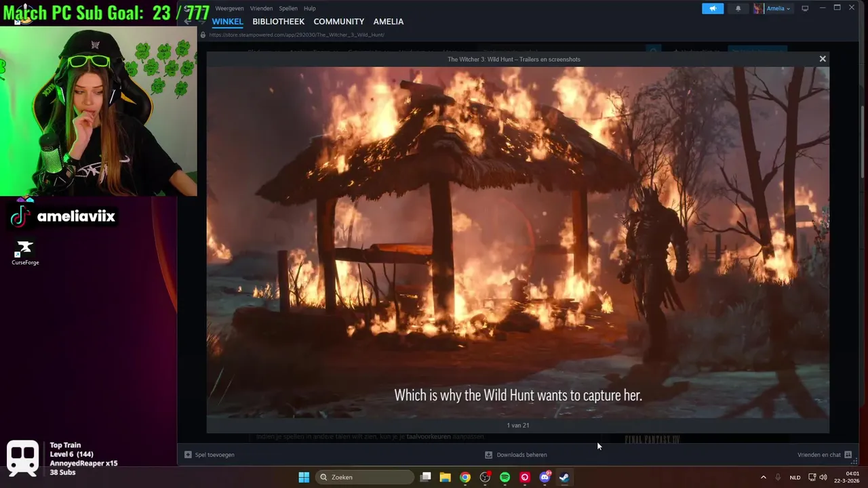This screenshot has height=488, width=868.
Task: Click the Steam taskbar icon
Action: [x=564, y=477]
